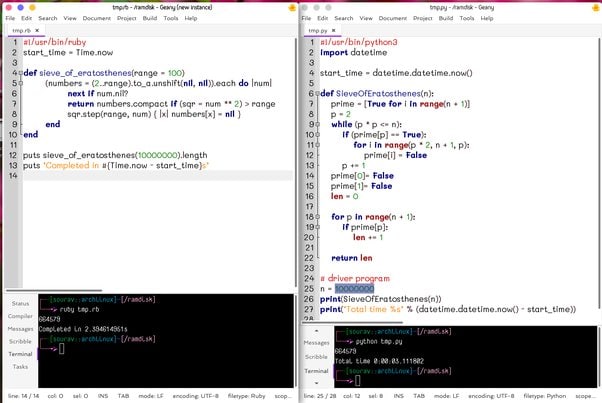This screenshot has height=403, width=602.
Task: Open Help menu in the Python window
Action: point(487,18)
